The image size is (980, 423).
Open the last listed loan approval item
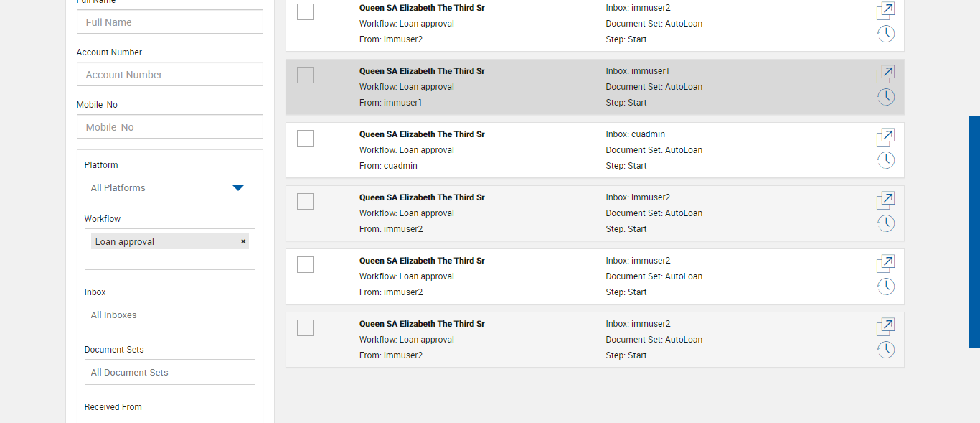tap(886, 327)
